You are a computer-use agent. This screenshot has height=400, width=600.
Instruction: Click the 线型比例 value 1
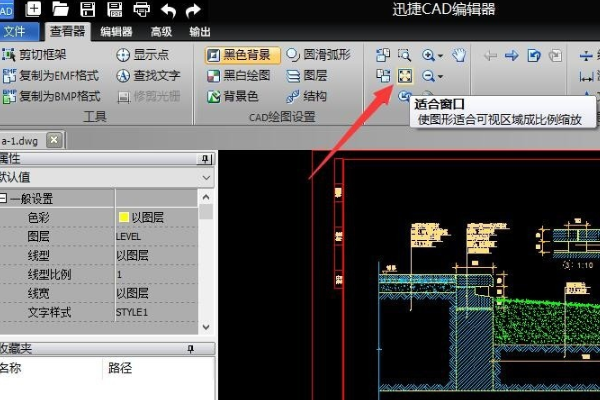click(x=119, y=274)
